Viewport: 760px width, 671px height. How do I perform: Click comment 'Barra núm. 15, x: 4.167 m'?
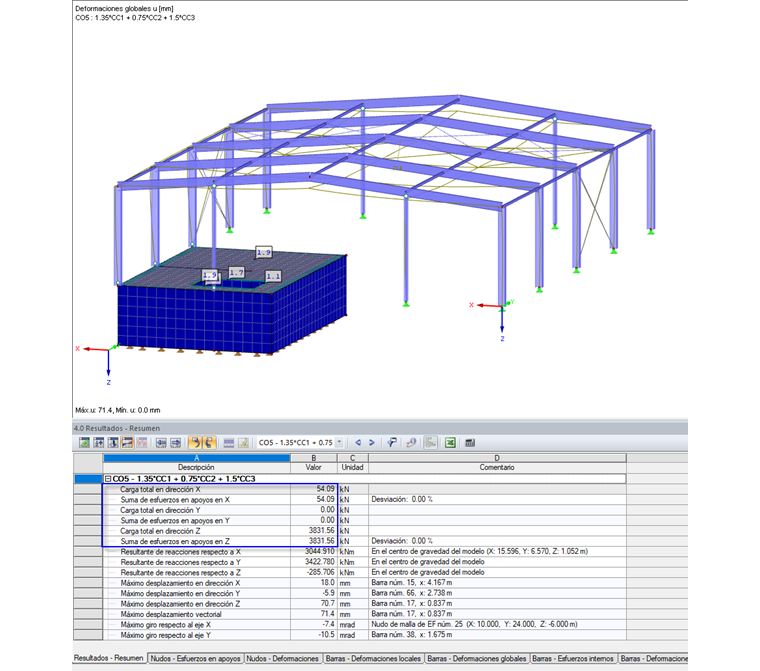[412, 583]
